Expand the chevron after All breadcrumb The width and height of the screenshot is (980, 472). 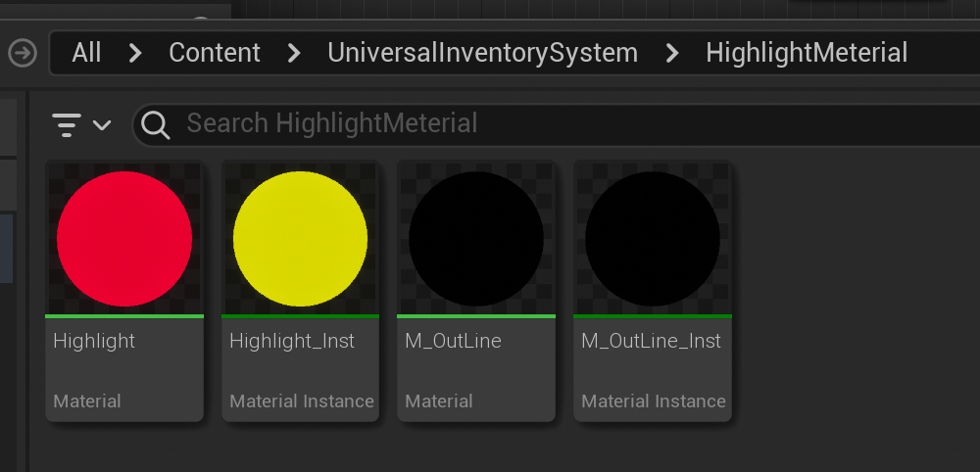coord(135,53)
